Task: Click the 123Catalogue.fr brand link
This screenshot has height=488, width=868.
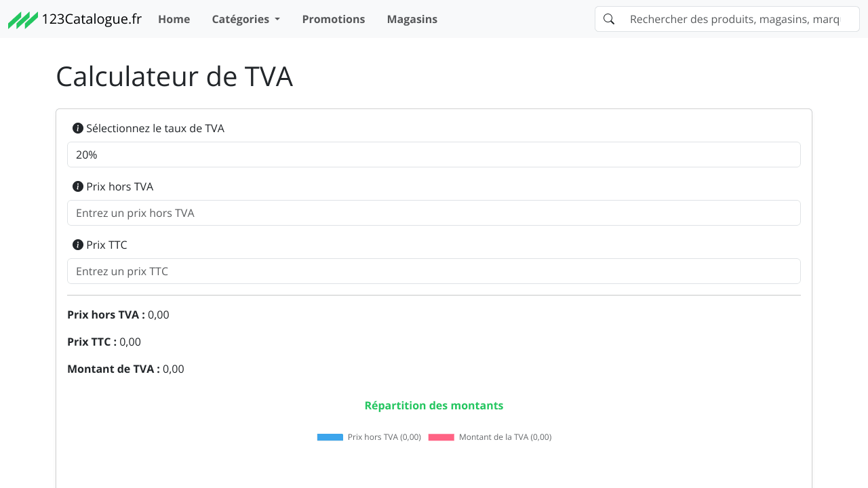Action: click(x=75, y=19)
